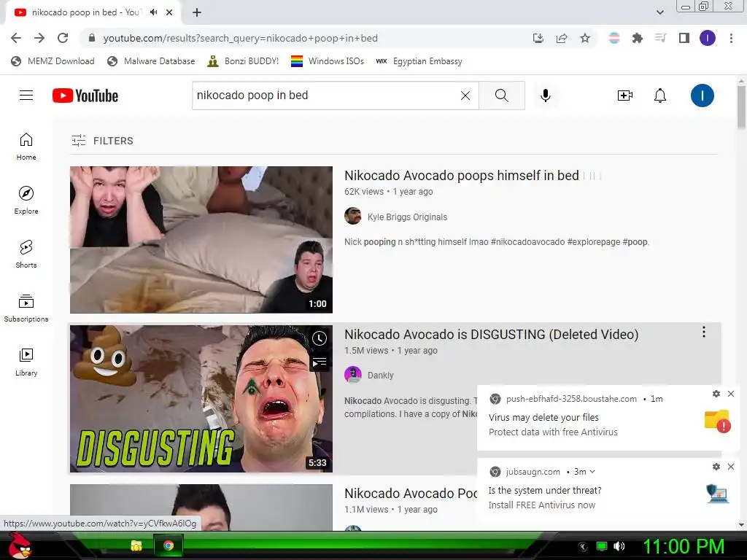
Task: Open the Chrome profile avatar
Action: (708, 38)
